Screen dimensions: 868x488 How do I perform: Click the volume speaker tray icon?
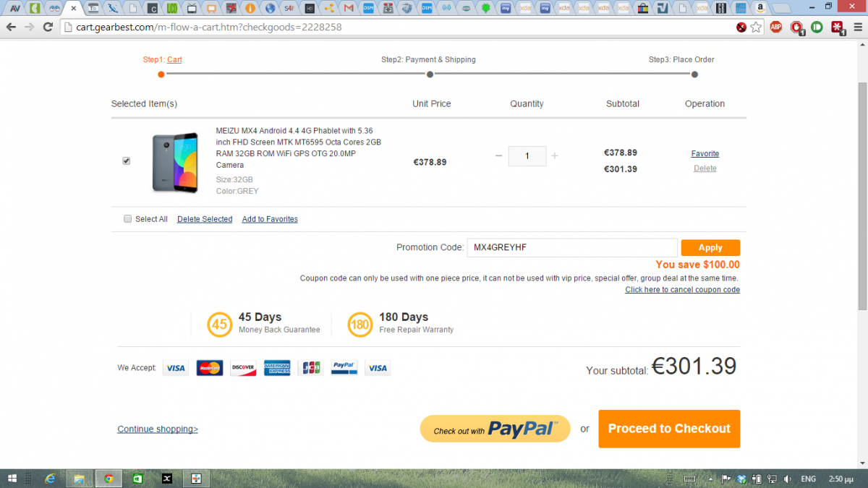pos(786,479)
